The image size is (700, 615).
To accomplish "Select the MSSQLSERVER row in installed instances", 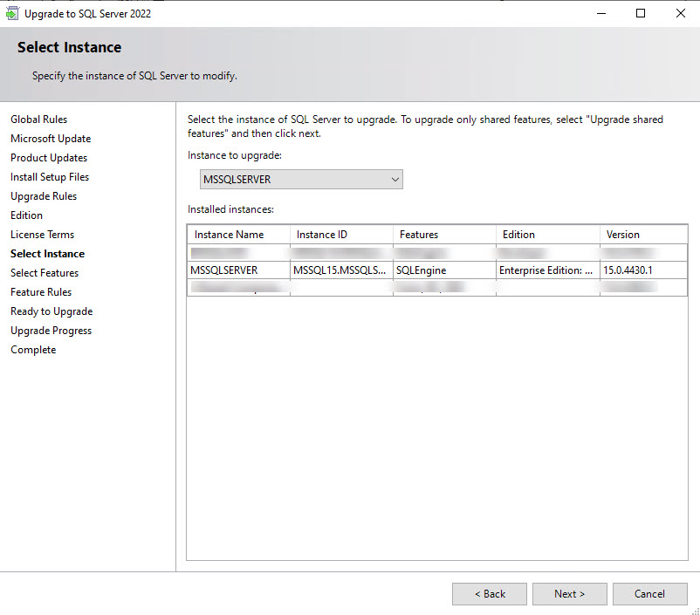I will click(x=224, y=270).
